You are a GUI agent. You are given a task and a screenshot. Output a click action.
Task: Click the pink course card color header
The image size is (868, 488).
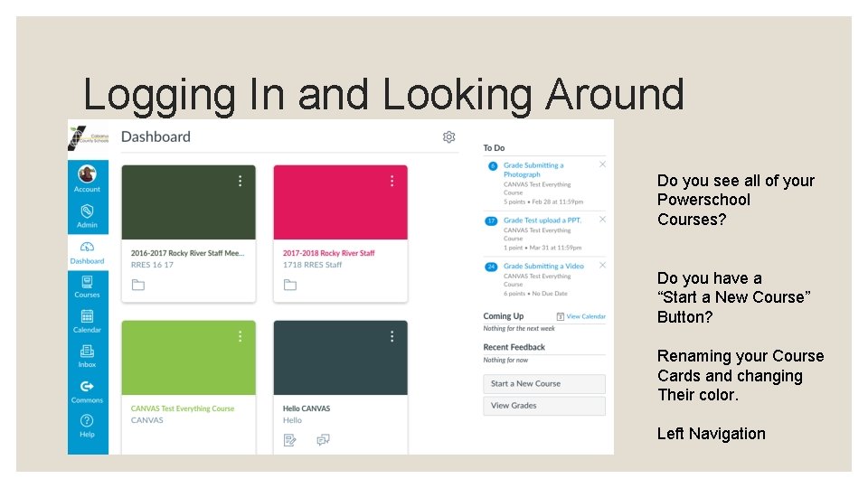pyautogui.click(x=341, y=202)
